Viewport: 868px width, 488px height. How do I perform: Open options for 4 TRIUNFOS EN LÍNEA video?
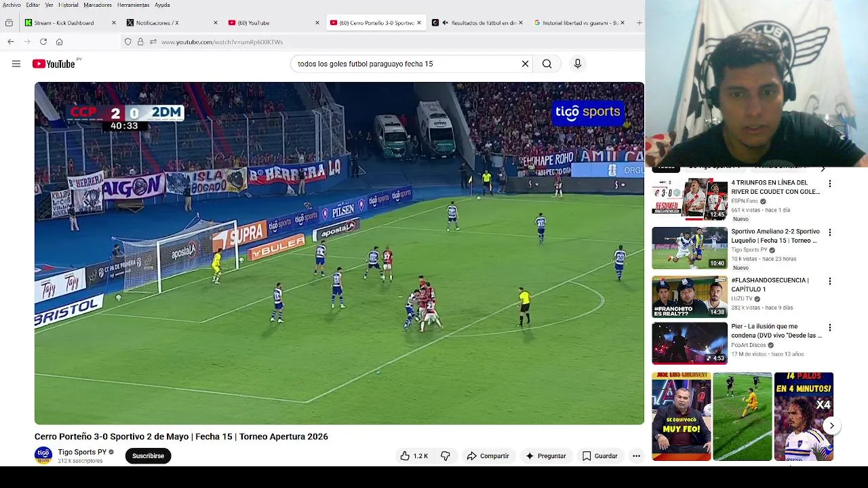point(829,184)
